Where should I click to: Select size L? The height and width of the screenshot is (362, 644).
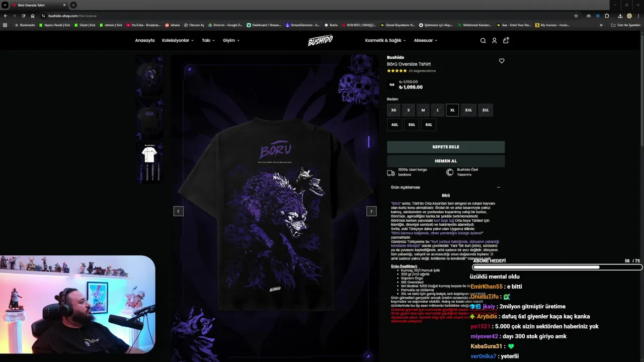[437, 110]
